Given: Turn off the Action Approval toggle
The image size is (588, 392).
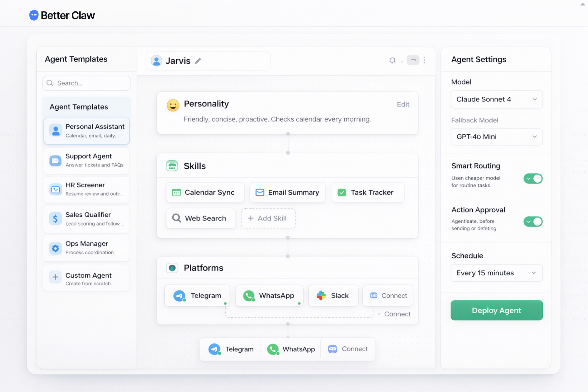Looking at the screenshot, I should pyautogui.click(x=533, y=221).
